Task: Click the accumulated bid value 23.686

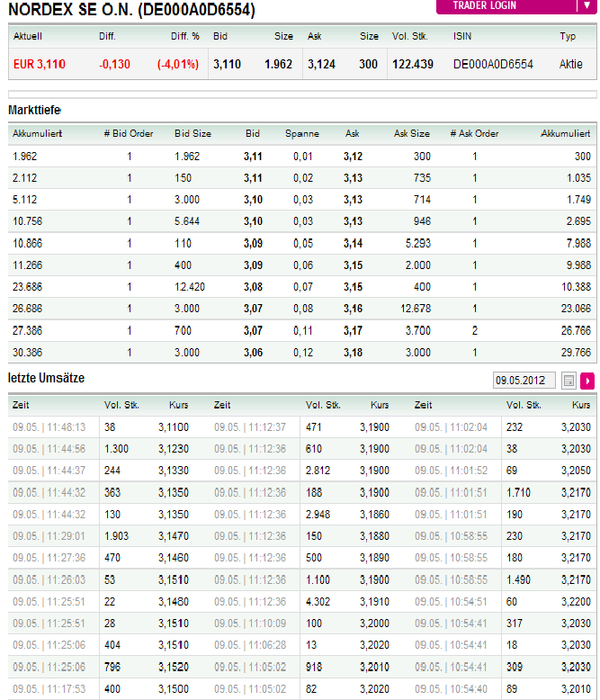Action: tap(27, 287)
